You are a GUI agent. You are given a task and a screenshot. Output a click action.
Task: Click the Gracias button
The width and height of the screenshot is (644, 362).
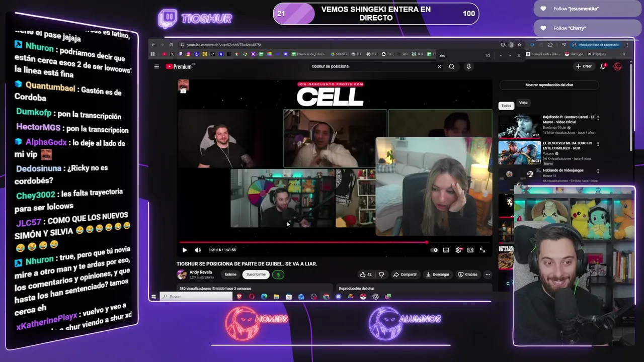click(468, 275)
